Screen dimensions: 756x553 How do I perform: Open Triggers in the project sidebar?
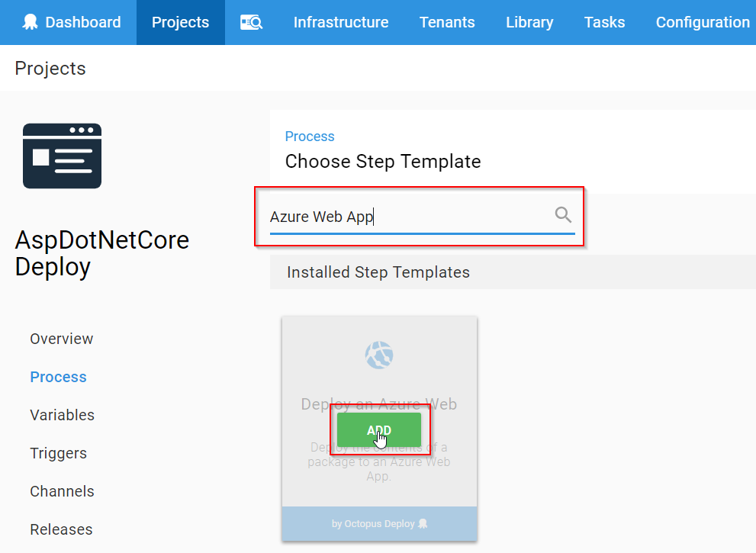[x=58, y=453]
